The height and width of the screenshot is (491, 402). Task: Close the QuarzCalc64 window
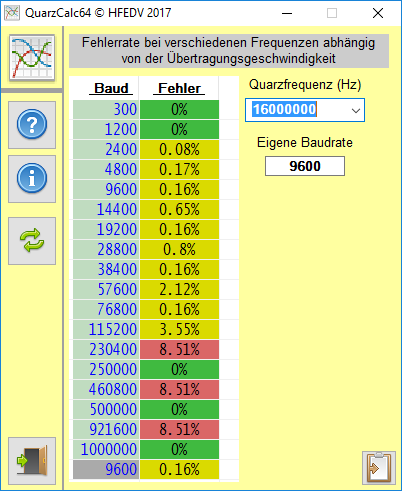378,13
